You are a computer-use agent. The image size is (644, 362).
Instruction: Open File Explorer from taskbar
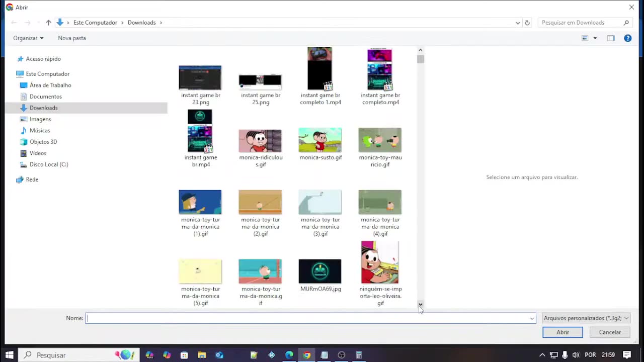coord(202,355)
